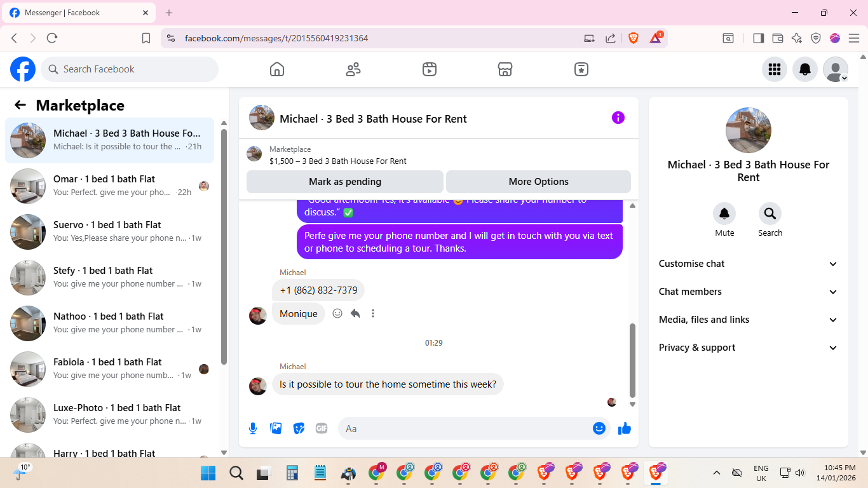The height and width of the screenshot is (488, 868).
Task: Open the volume control in system tray
Action: coord(800,473)
